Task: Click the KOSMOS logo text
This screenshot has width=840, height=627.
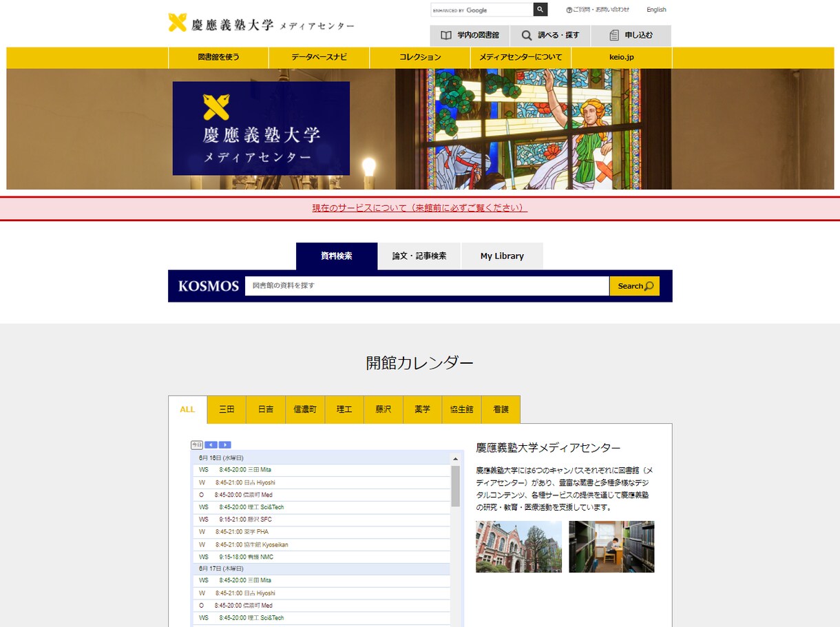Action: tap(208, 286)
